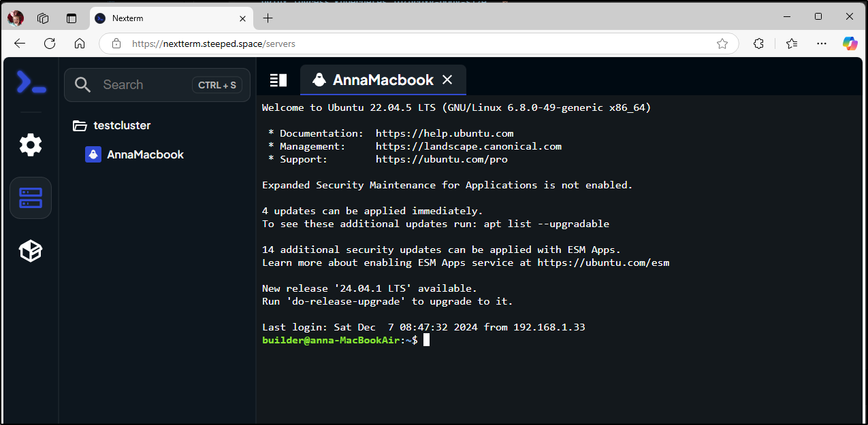This screenshot has width=868, height=425.
Task: Click the https://help.ubuntu.com text
Action: (x=445, y=133)
